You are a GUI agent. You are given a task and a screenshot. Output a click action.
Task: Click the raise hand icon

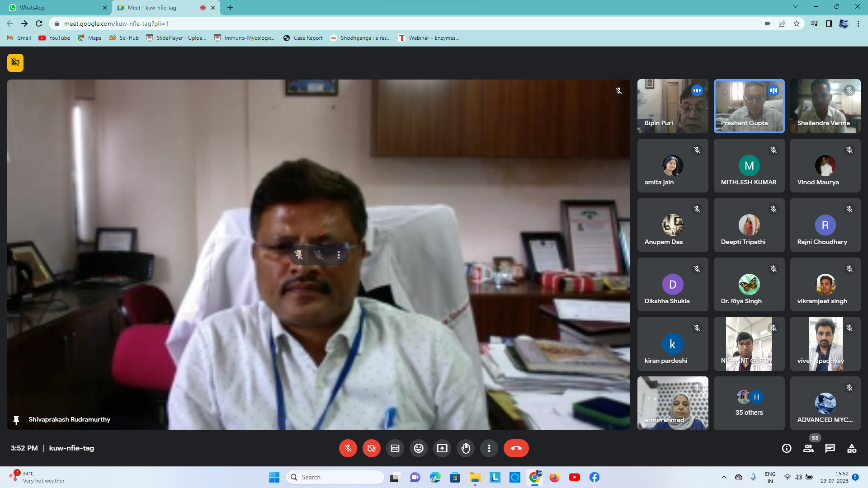[x=466, y=448]
